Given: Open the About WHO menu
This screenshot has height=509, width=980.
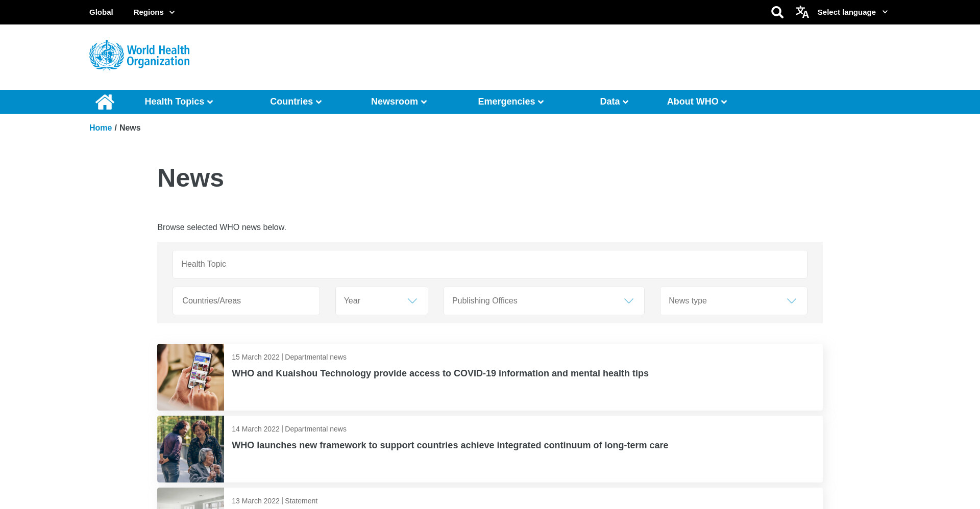Looking at the screenshot, I should pyautogui.click(x=697, y=101).
